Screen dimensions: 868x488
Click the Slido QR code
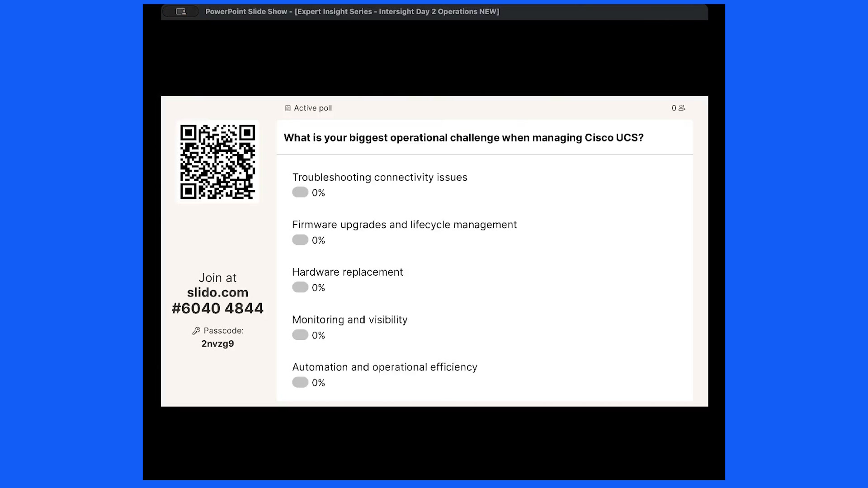217,162
